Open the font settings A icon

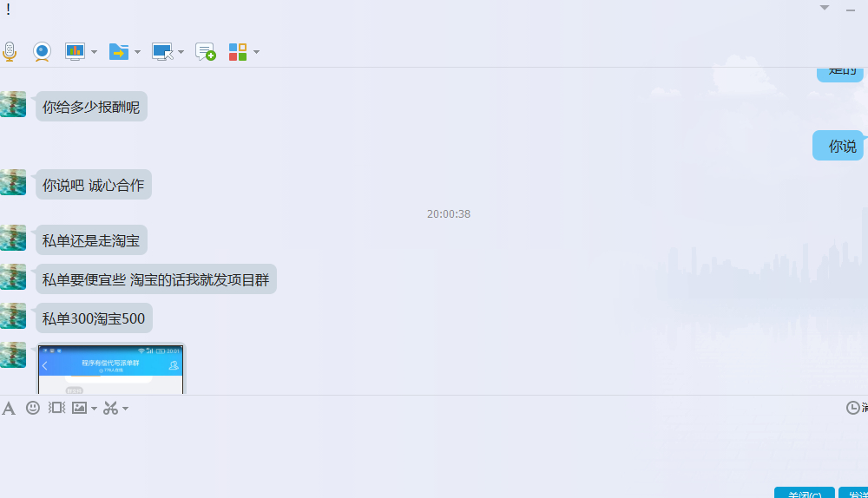click(x=9, y=409)
